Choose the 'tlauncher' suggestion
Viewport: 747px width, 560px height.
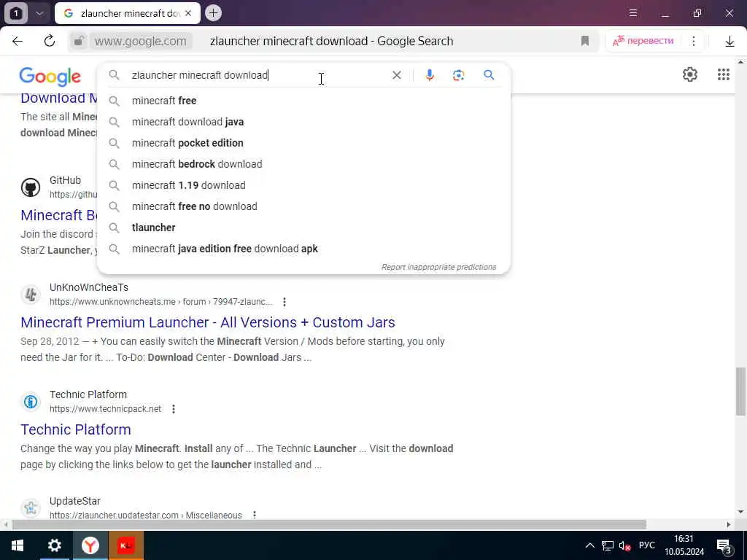click(303, 227)
